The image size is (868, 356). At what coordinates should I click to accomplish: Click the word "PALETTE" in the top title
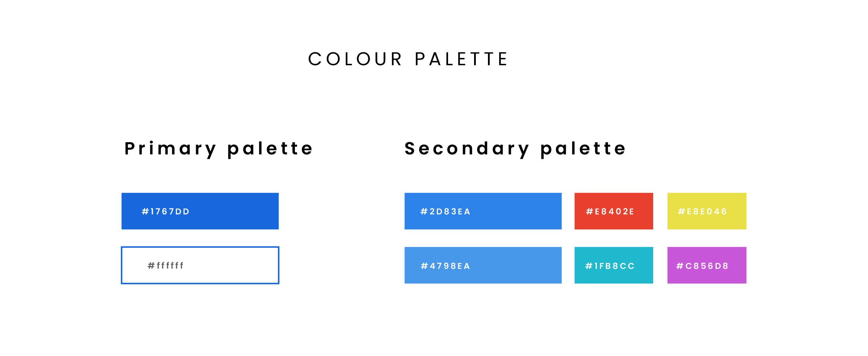point(461,59)
